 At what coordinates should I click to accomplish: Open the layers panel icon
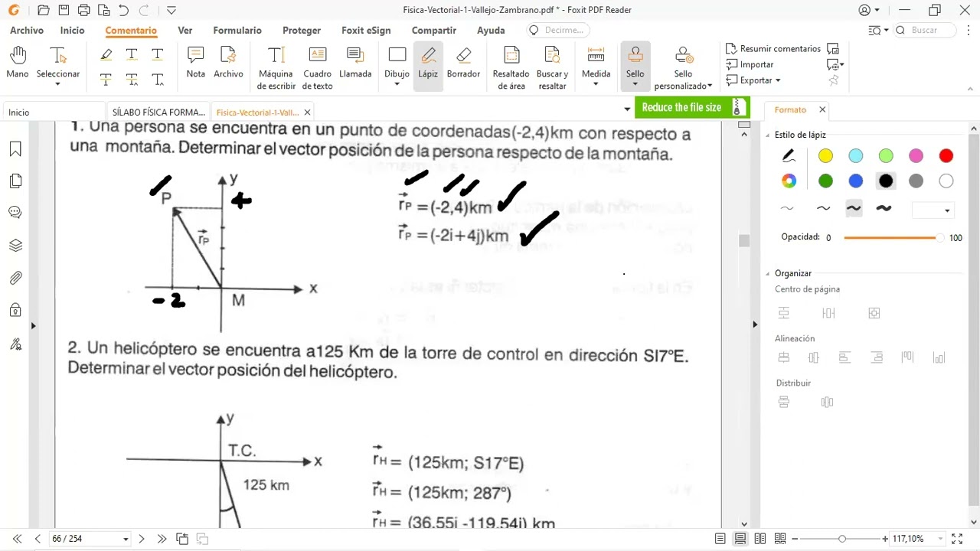coord(15,246)
